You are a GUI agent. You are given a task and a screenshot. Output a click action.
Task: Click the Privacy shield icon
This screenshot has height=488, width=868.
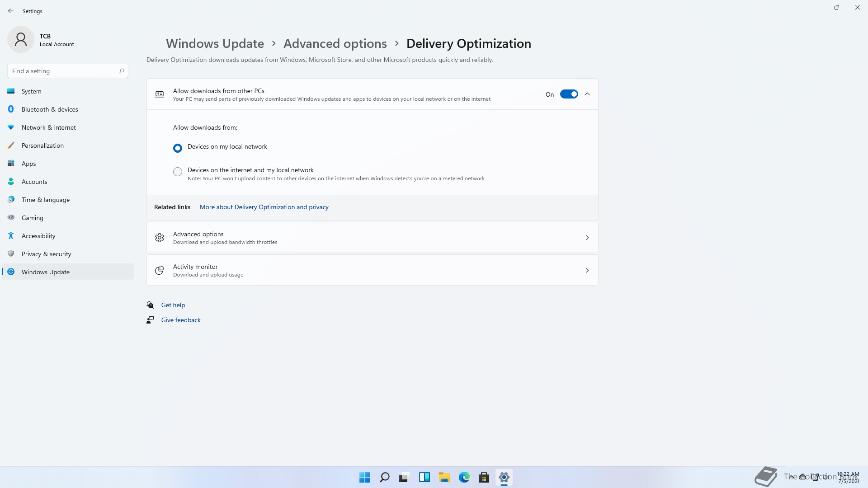pos(11,254)
